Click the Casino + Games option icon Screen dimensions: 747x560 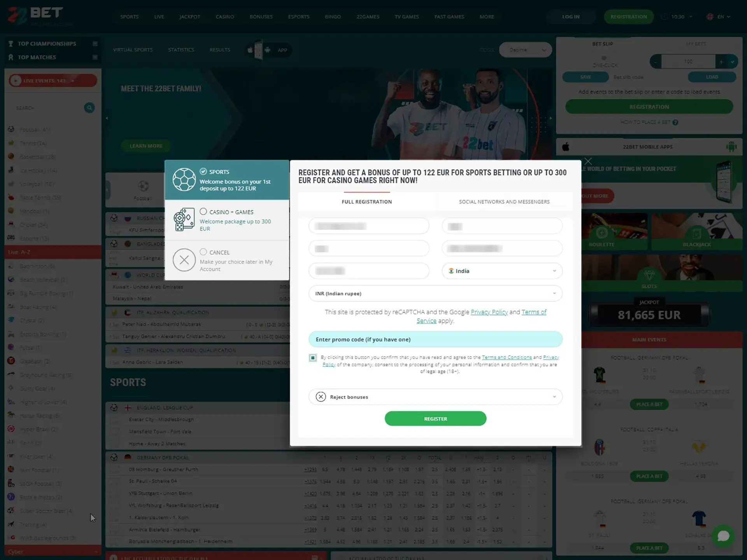point(184,219)
